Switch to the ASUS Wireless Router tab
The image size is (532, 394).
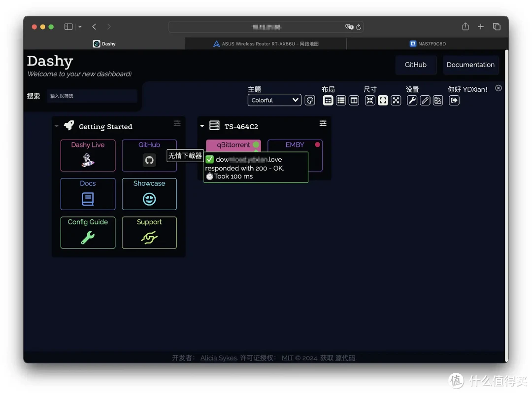tap(266, 44)
